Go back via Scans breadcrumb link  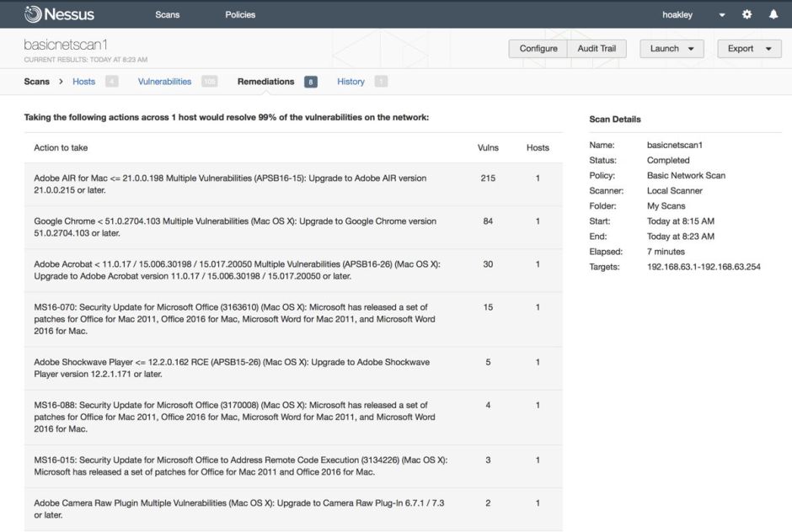tap(37, 82)
